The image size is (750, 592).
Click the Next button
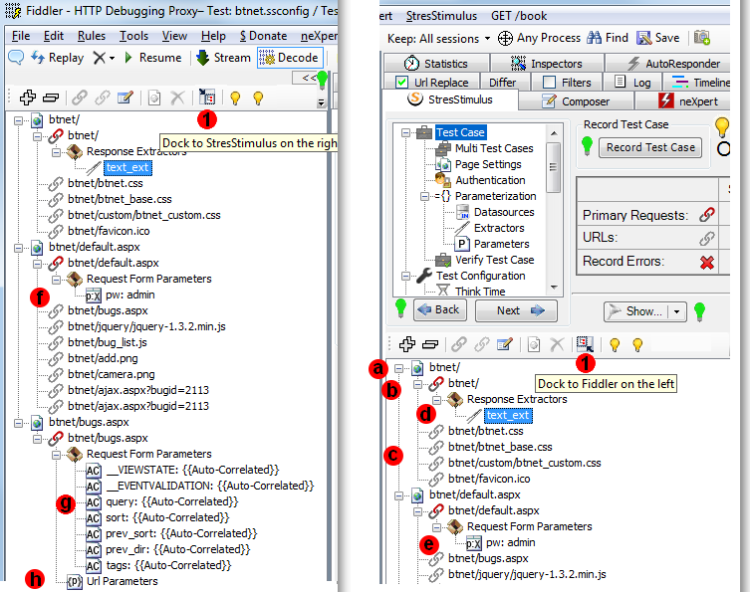pos(516,311)
